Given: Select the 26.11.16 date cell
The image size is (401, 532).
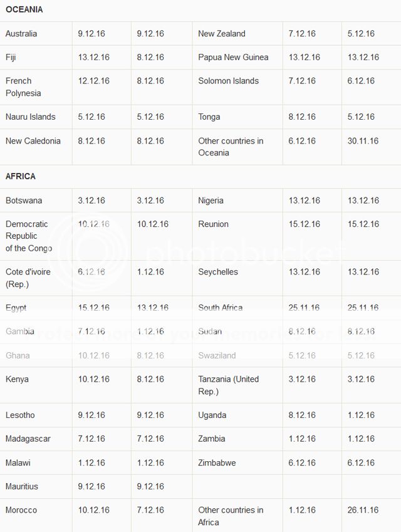Looking at the screenshot, I should coord(363,510).
